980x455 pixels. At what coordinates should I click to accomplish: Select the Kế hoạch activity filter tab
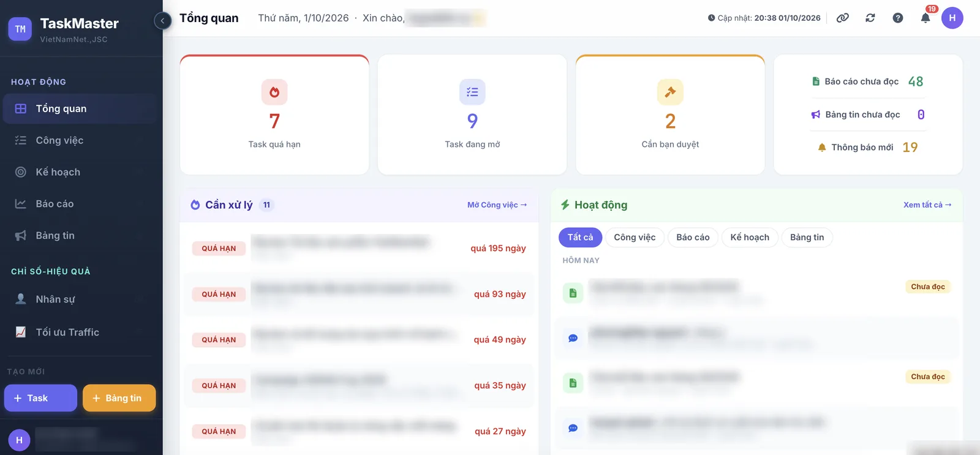(x=750, y=238)
